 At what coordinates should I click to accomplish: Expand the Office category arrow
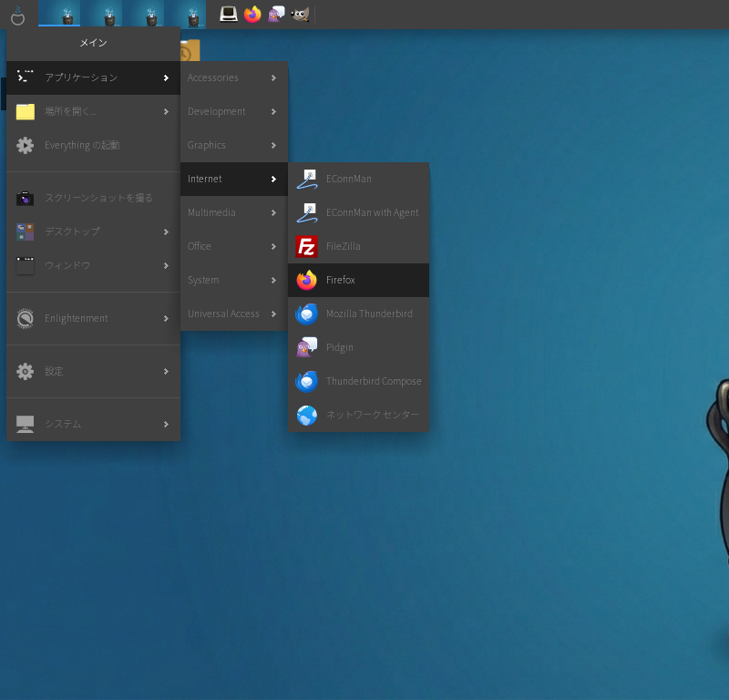[x=273, y=246]
